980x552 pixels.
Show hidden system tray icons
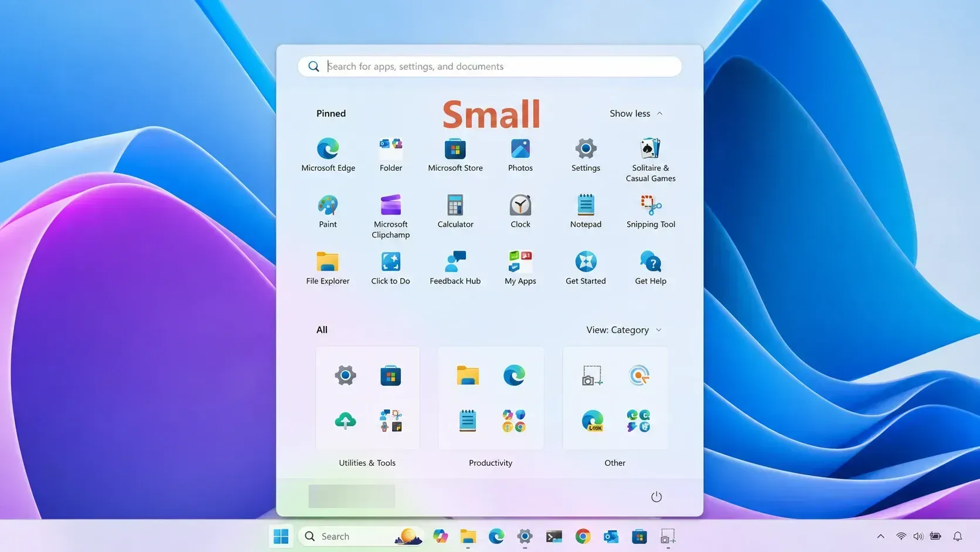click(x=880, y=536)
